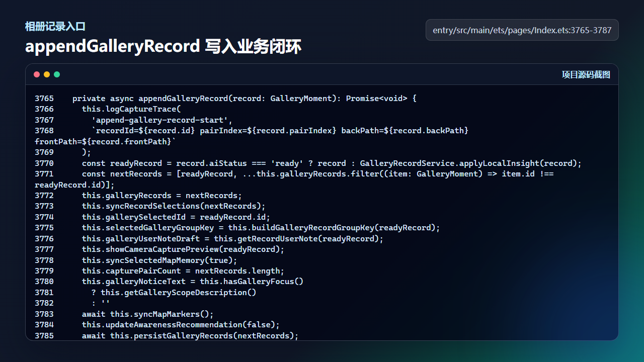Image resolution: width=644 pixels, height=362 pixels.
Task: Click the file path badge Index.ets:3765-3787
Action: pos(522,30)
